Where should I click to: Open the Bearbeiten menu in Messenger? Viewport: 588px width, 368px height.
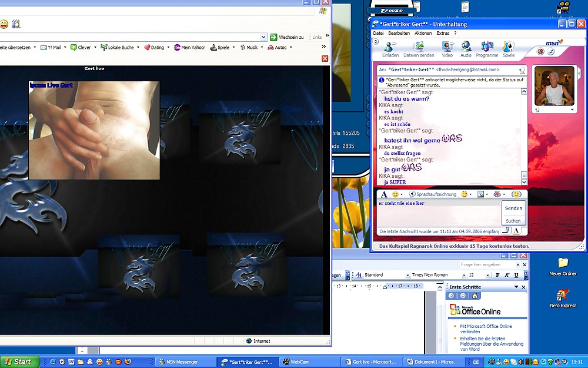[x=399, y=34]
